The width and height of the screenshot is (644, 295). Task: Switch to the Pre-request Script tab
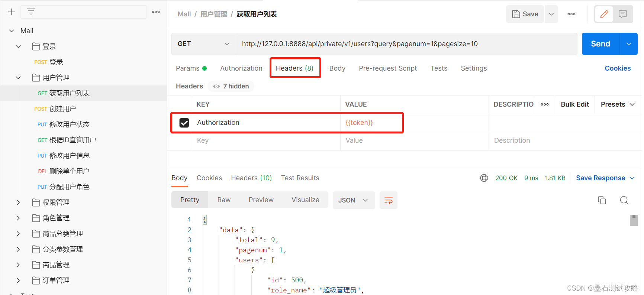(387, 68)
